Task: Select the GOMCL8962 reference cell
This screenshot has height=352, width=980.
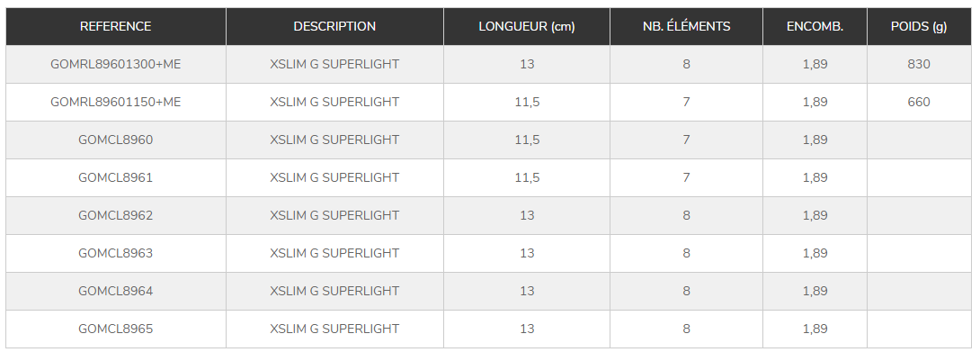Action: click(x=116, y=215)
